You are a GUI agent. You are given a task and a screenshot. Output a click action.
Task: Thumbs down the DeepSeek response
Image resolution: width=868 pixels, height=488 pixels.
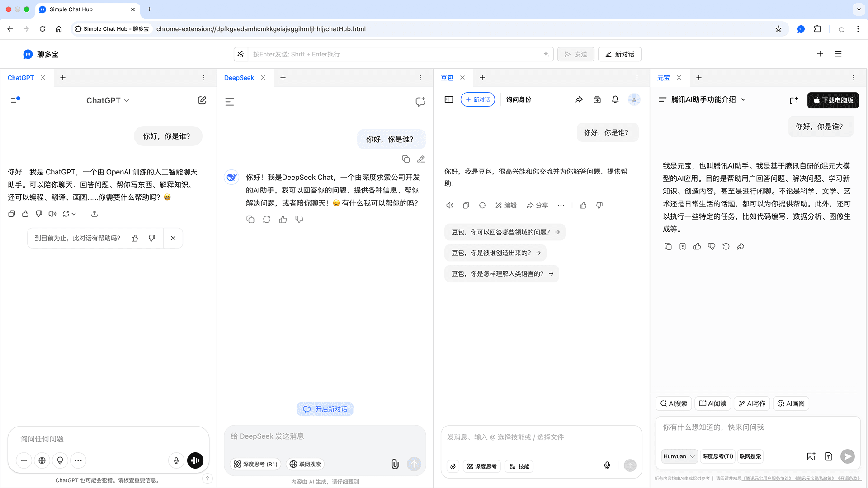(x=299, y=219)
